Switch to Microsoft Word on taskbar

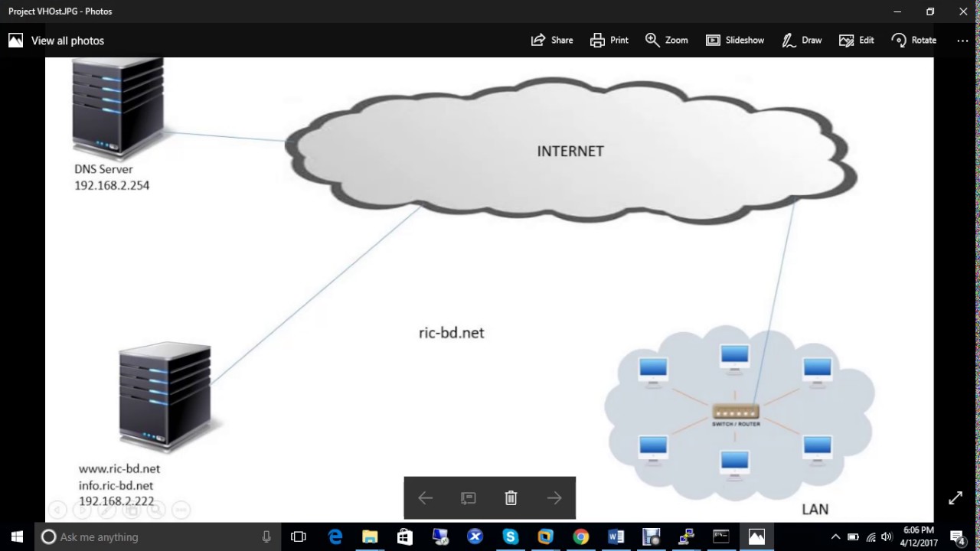click(x=616, y=536)
